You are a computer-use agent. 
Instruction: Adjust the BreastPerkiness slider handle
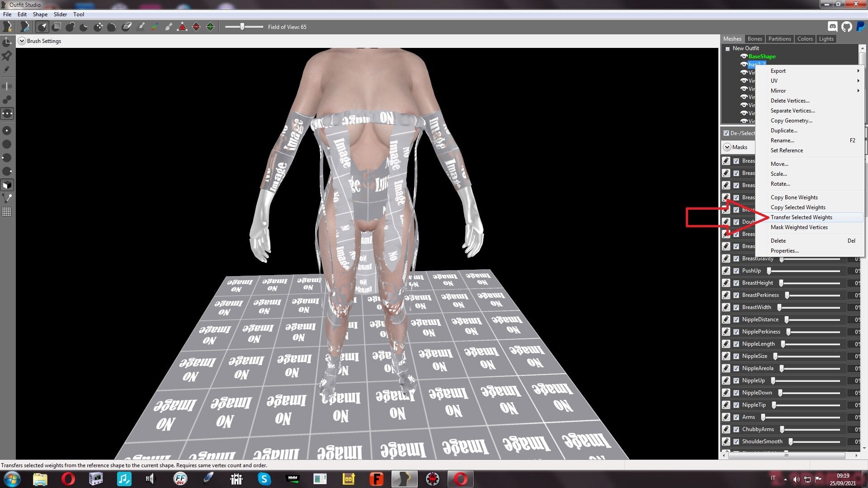pos(787,295)
